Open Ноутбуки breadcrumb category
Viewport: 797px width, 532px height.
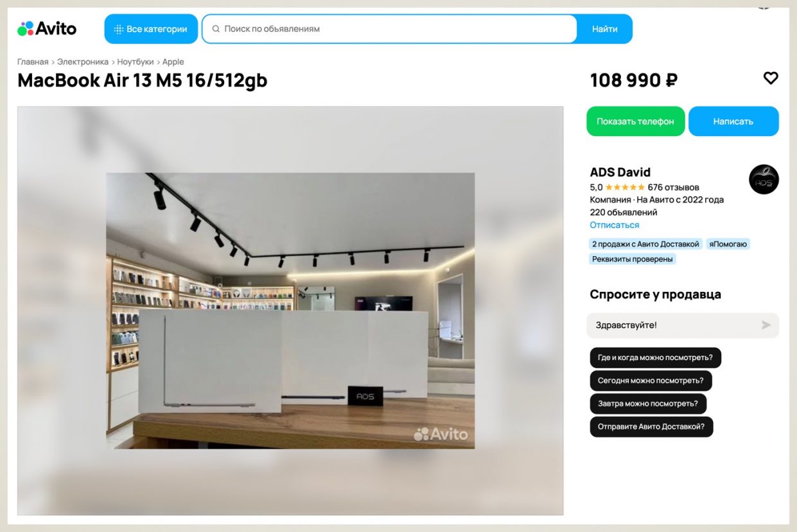tap(136, 62)
